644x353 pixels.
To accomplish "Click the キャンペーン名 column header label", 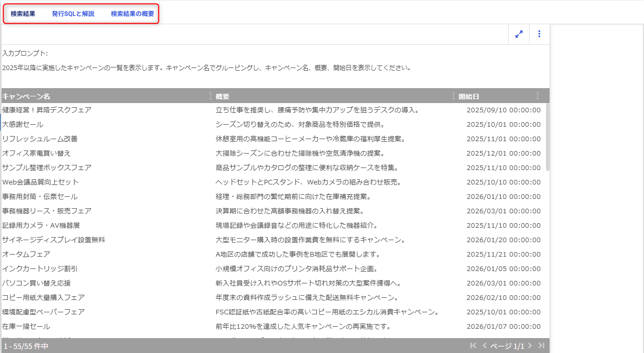I will pyautogui.click(x=26, y=96).
